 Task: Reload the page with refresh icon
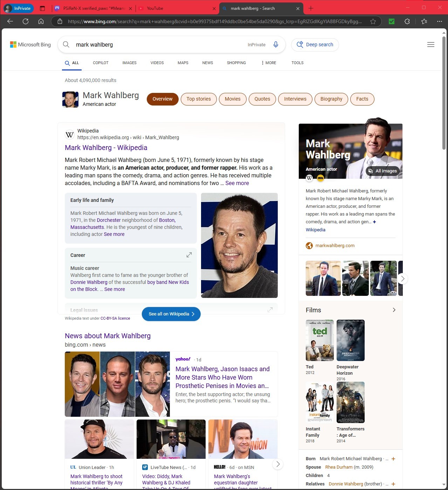26,21
